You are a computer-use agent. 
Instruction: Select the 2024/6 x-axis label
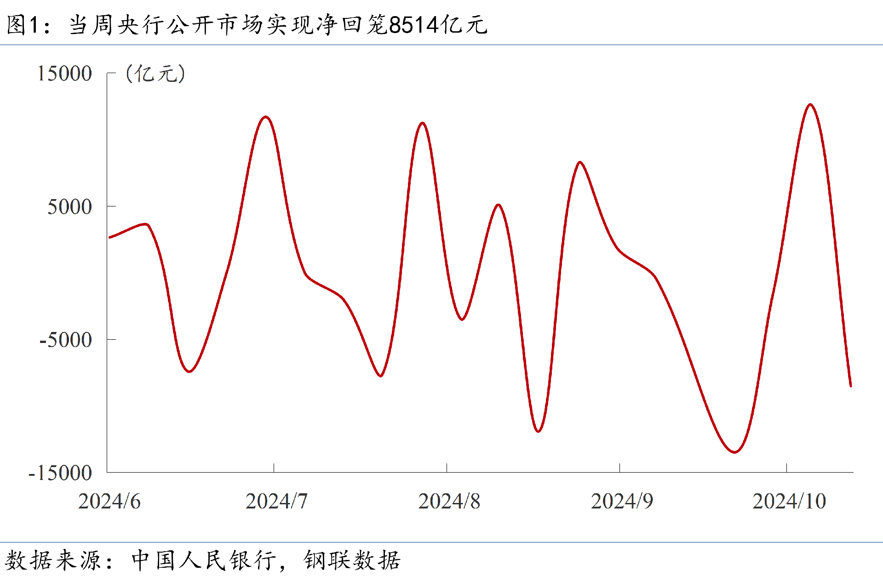109,501
